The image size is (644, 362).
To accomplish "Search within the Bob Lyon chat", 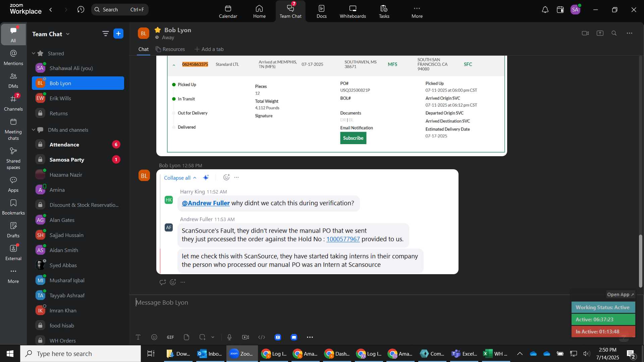I will coord(614,33).
